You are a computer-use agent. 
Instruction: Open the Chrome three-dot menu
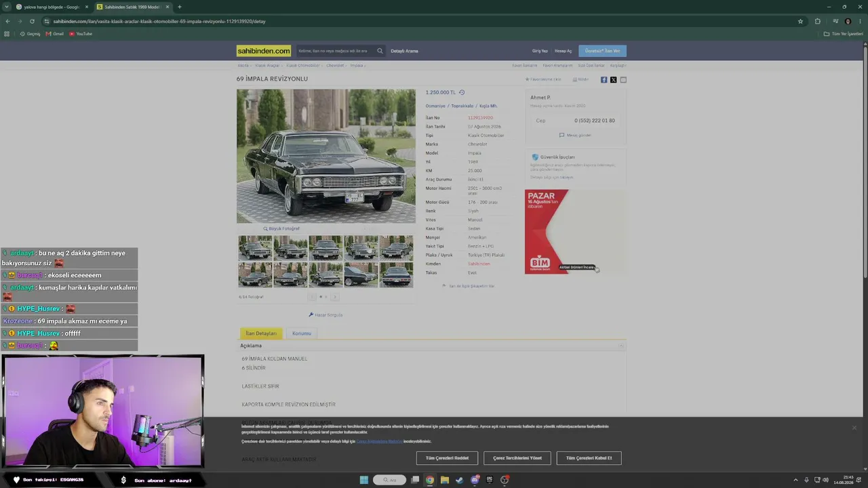tap(860, 21)
